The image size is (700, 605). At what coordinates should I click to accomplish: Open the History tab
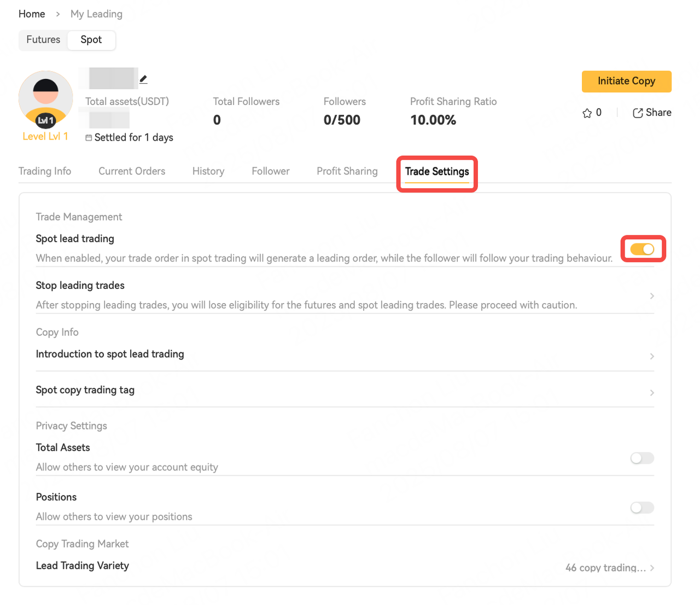coord(208,171)
